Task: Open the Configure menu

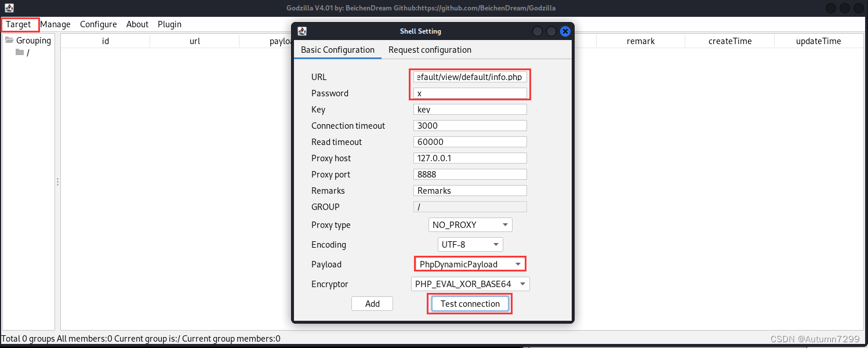Action: tap(98, 24)
